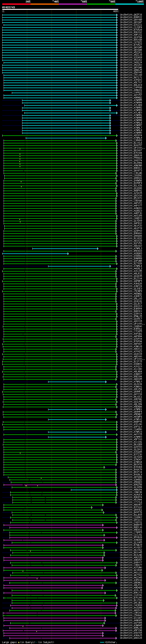Click the cyan alignment bar for UniRef100_A7WML4

click(80, 266)
